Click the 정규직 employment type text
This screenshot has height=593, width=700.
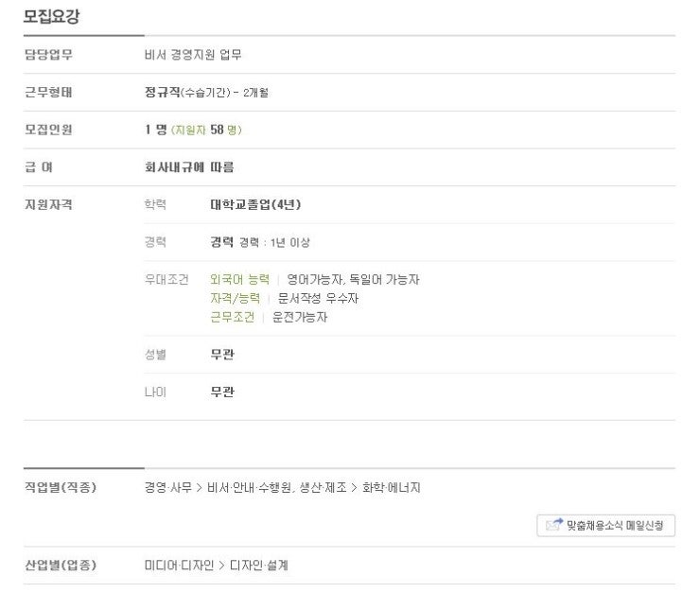[162, 92]
